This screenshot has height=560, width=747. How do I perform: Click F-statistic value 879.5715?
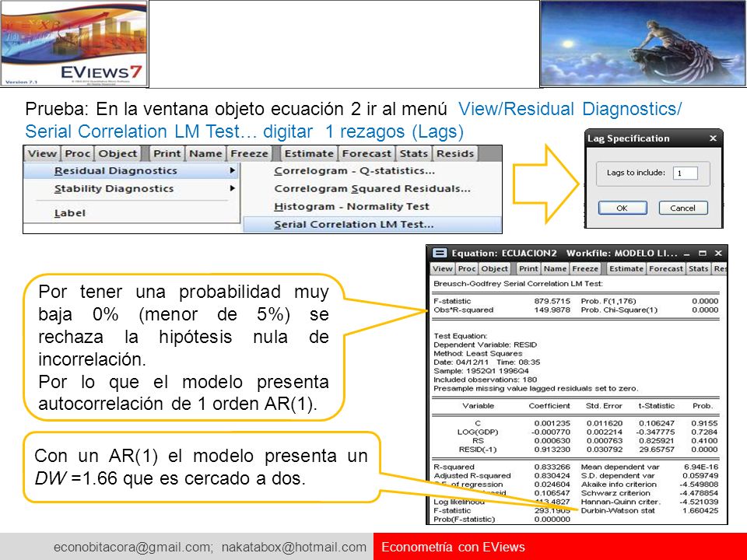tap(552, 301)
